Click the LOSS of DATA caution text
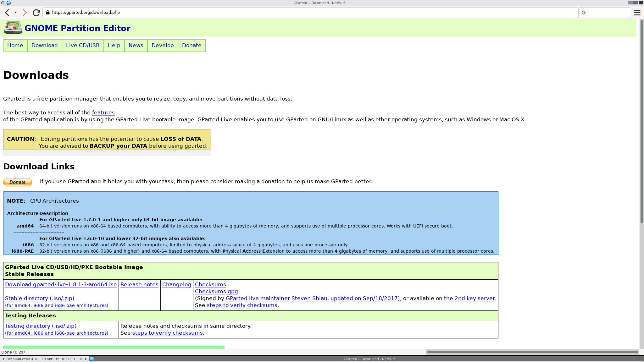 tap(181, 139)
